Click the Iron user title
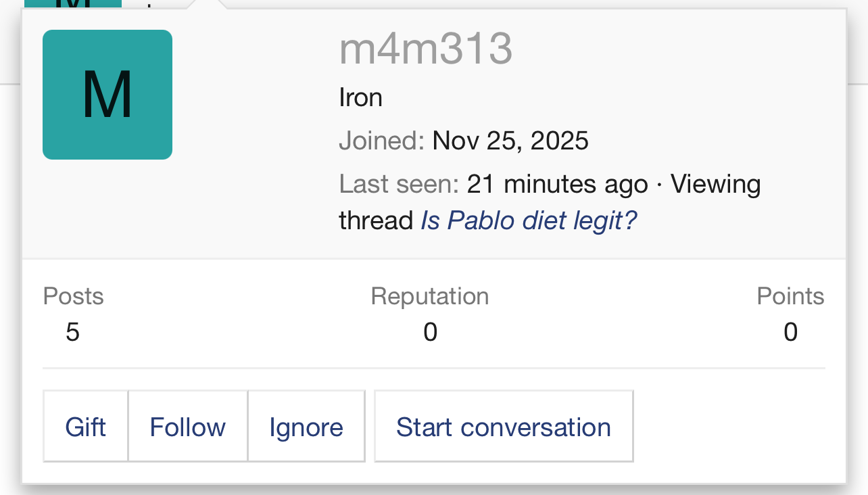This screenshot has height=495, width=868. tap(360, 98)
